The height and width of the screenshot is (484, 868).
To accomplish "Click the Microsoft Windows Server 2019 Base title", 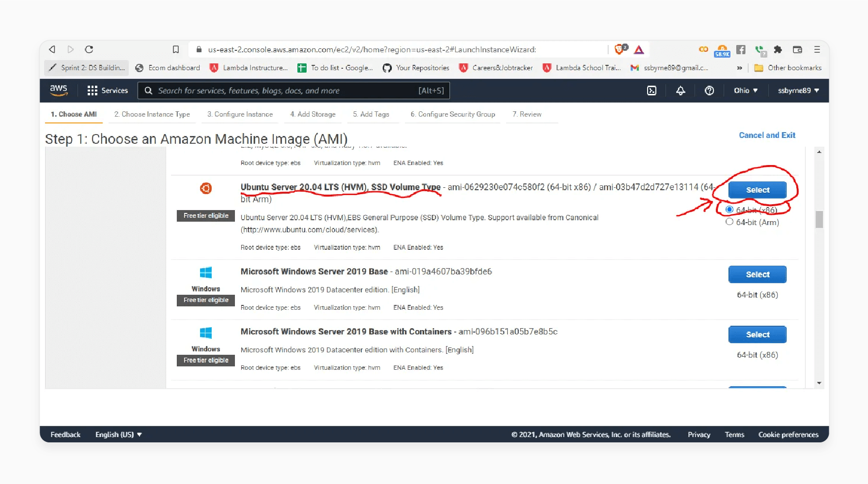I will coord(314,272).
